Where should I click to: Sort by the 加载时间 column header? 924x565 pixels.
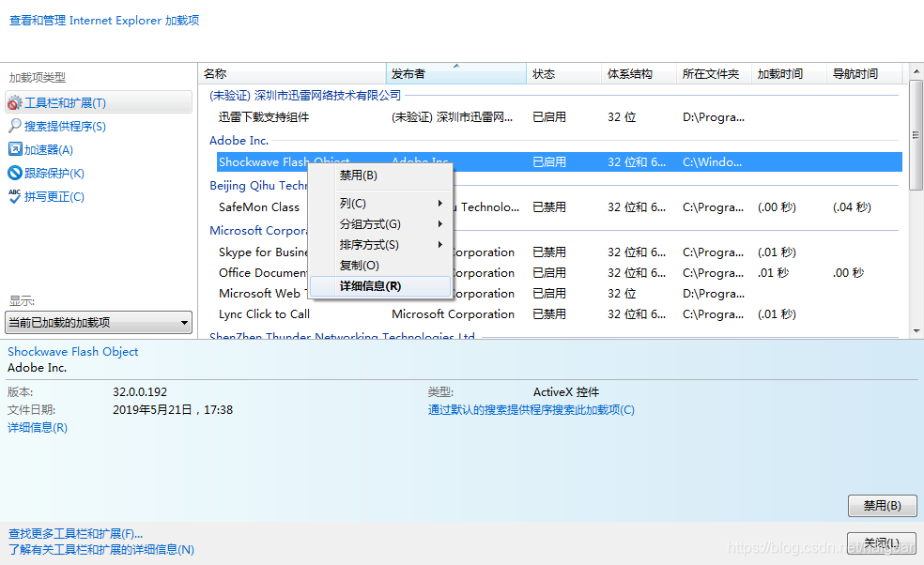click(789, 73)
